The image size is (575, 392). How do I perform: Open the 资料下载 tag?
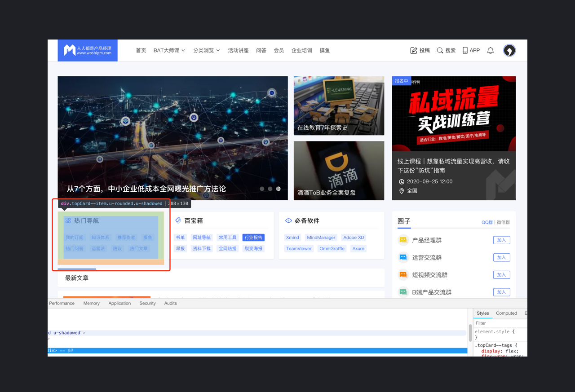(201, 248)
